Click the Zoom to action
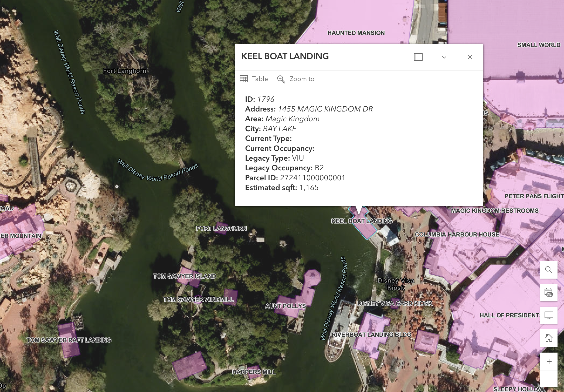The image size is (564, 392). (302, 79)
